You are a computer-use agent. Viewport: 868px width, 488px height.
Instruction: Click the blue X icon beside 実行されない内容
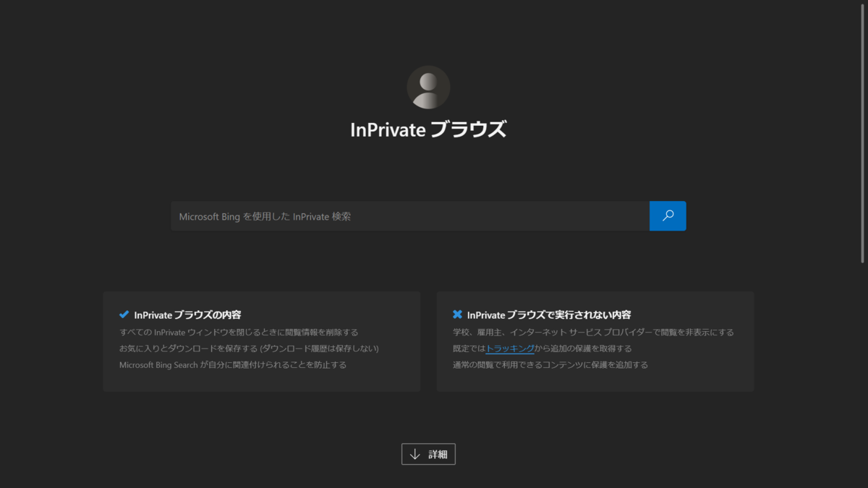456,314
